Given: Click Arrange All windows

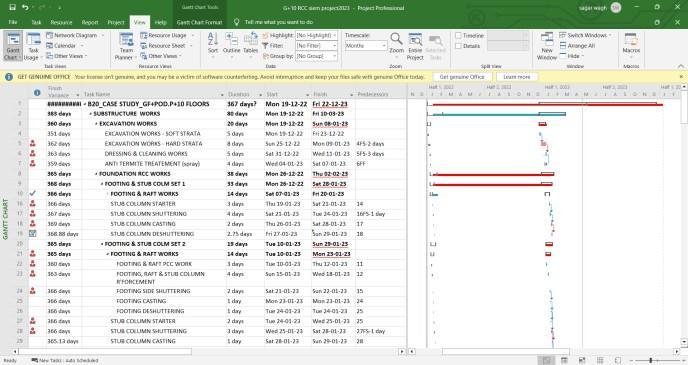Looking at the screenshot, I should click(577, 46).
